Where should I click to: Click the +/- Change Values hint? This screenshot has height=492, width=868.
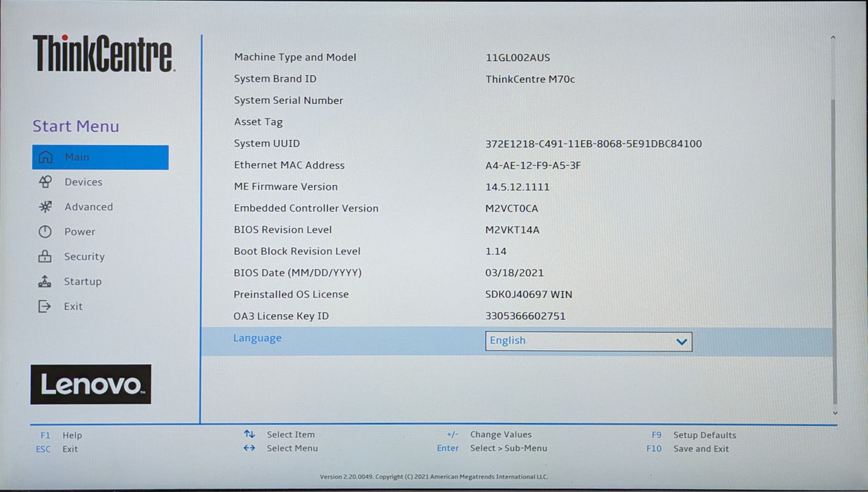point(489,434)
